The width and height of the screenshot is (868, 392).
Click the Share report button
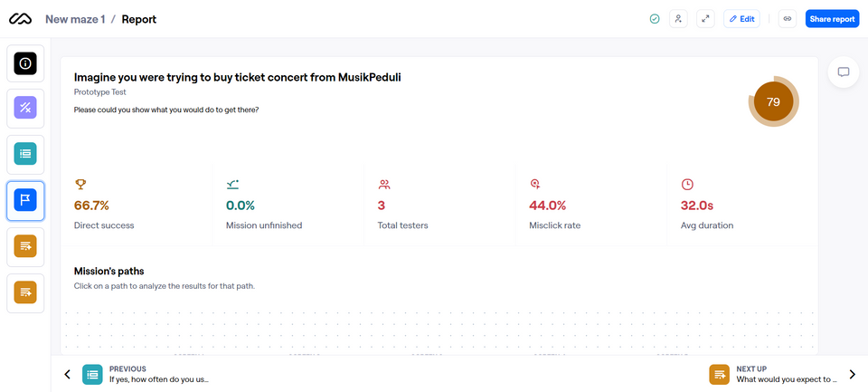click(832, 19)
